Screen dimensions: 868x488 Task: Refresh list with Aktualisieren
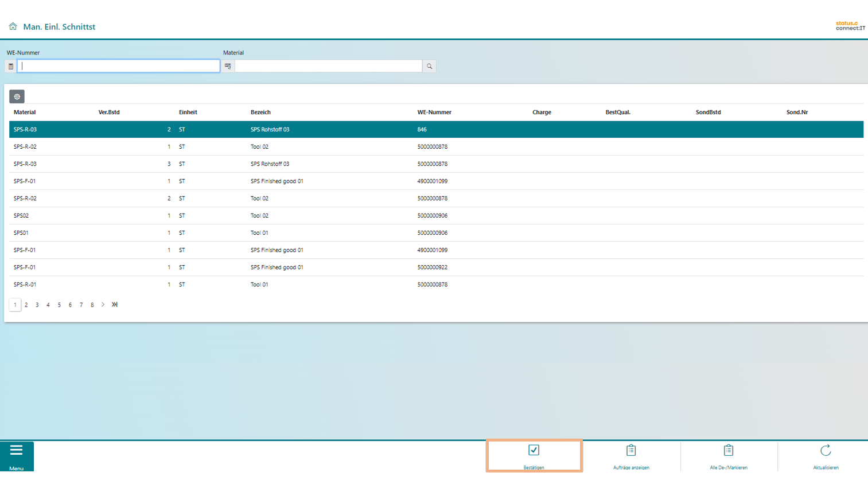[x=826, y=456]
